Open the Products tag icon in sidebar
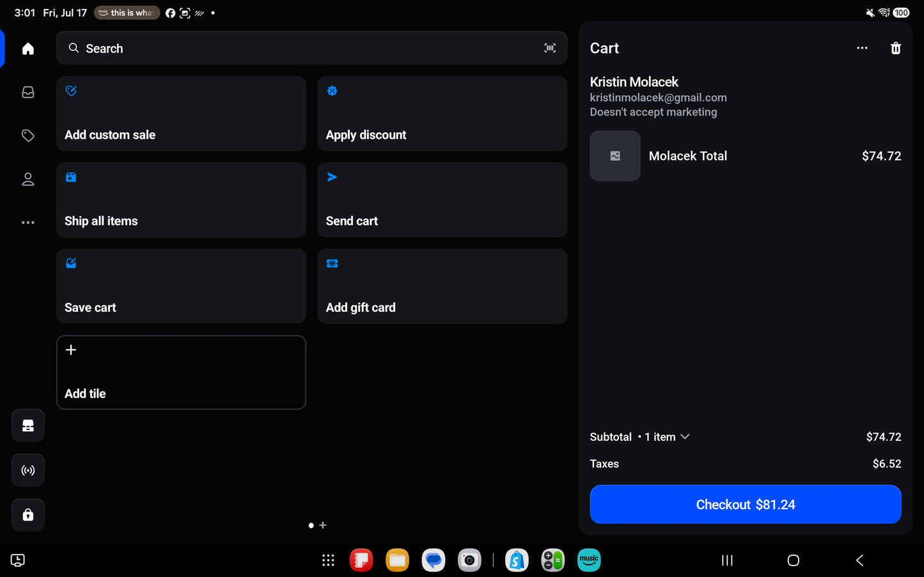924x577 pixels. (28, 135)
